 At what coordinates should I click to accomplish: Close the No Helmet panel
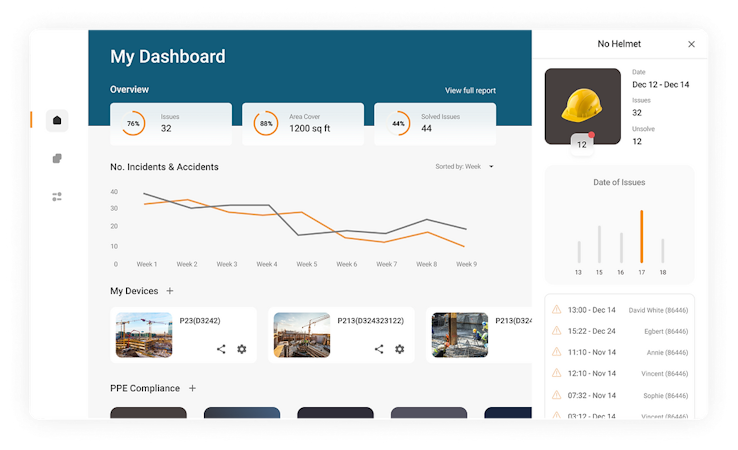(691, 44)
